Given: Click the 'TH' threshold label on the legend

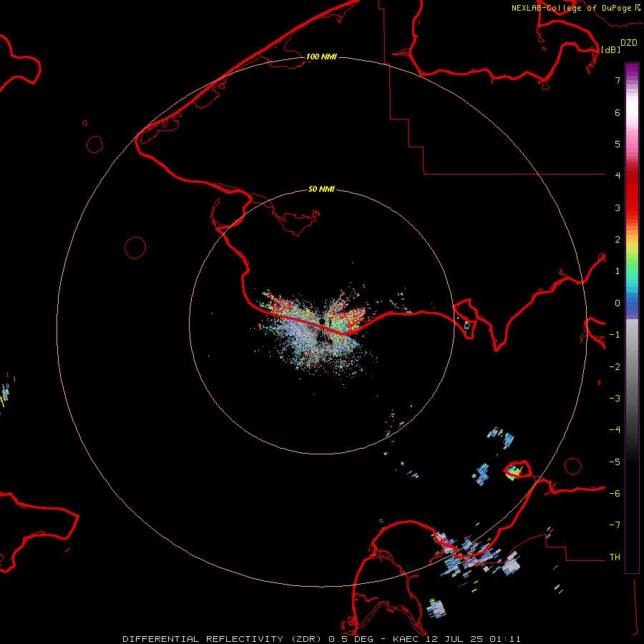Looking at the screenshot, I should 615,557.
